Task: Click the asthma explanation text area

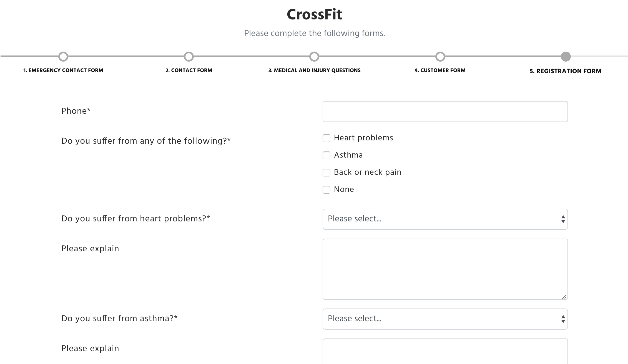Action: pos(445,352)
